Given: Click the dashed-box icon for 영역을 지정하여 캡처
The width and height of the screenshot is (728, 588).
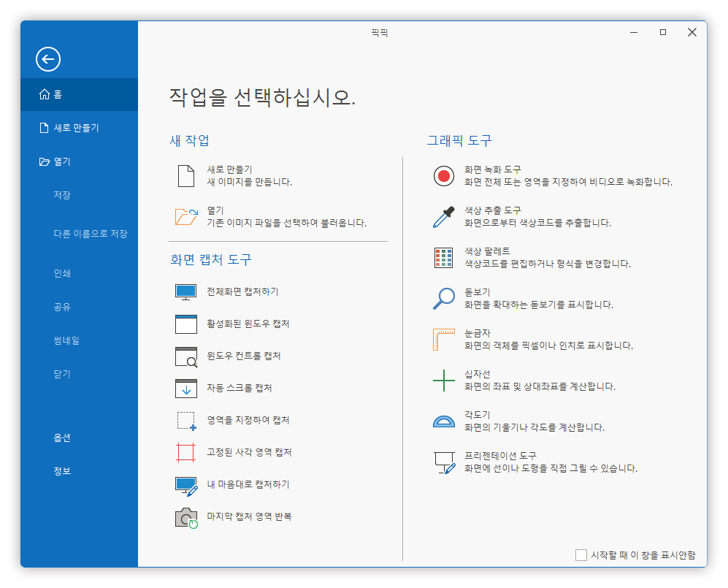Looking at the screenshot, I should coord(187,421).
